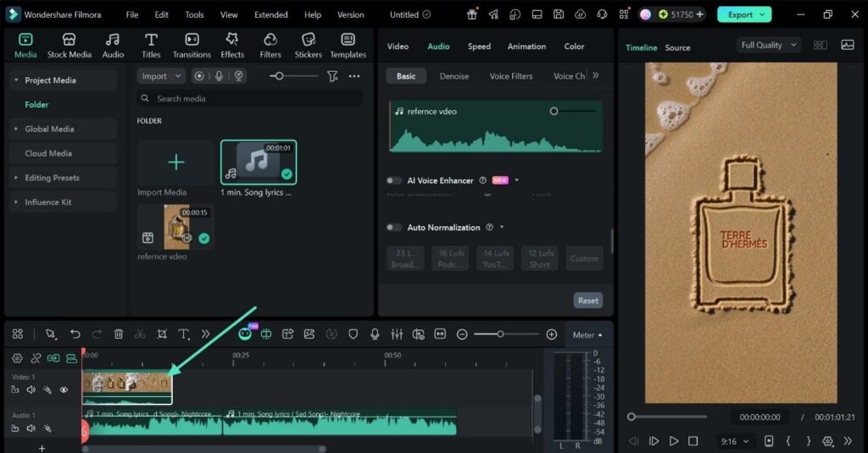
Task: Expand the Influence Kit section
Action: coord(16,202)
